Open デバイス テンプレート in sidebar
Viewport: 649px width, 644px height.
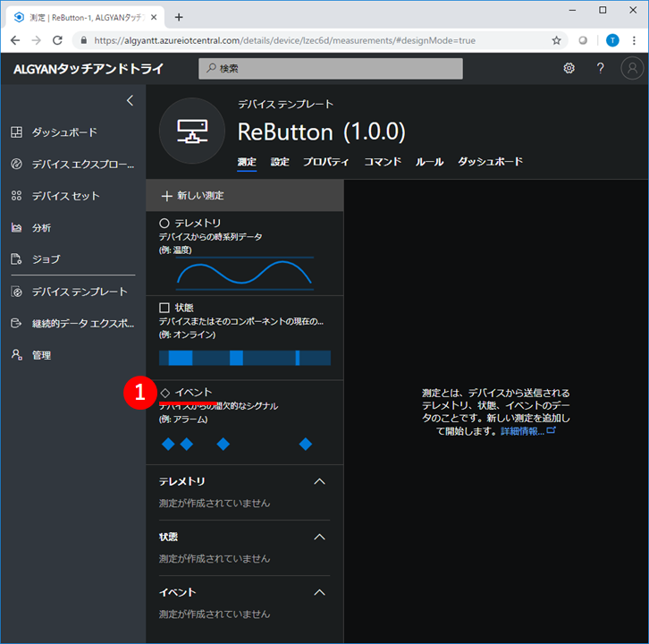[x=80, y=292]
